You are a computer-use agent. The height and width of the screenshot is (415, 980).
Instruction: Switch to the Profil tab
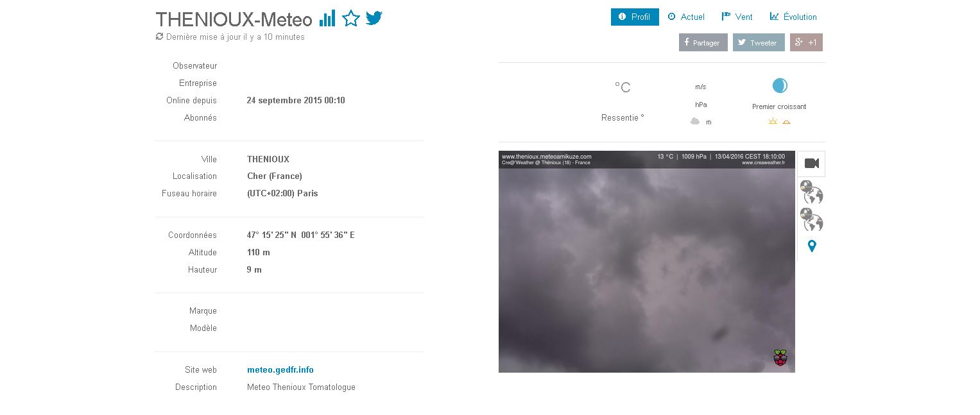pyautogui.click(x=635, y=17)
